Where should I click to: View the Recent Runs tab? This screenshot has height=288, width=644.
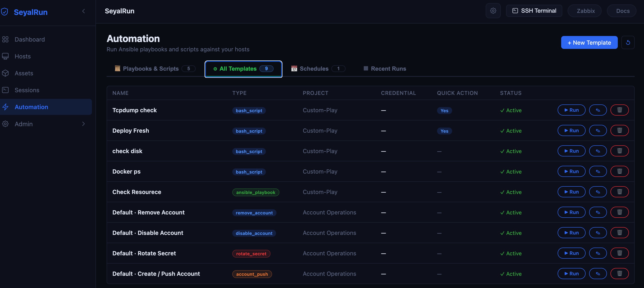point(384,69)
